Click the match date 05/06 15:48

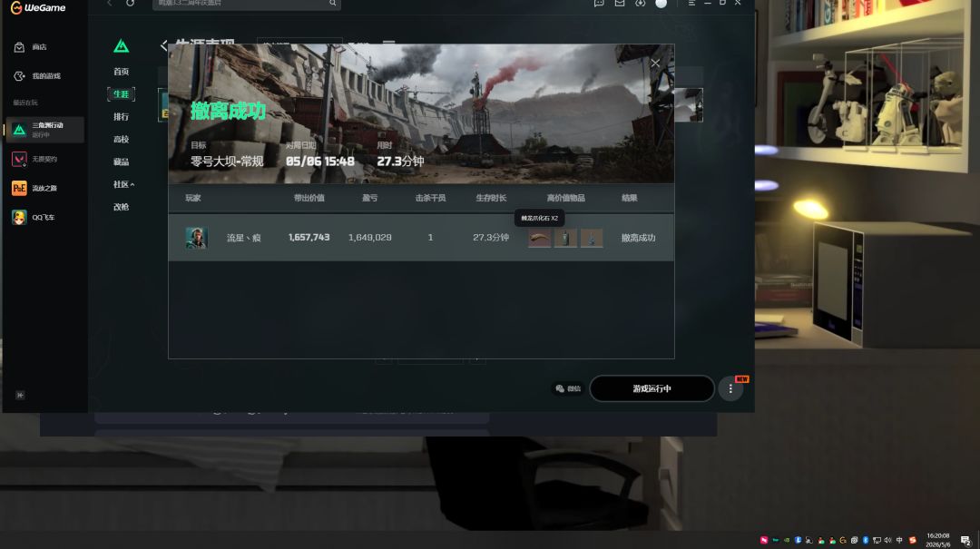pyautogui.click(x=320, y=162)
